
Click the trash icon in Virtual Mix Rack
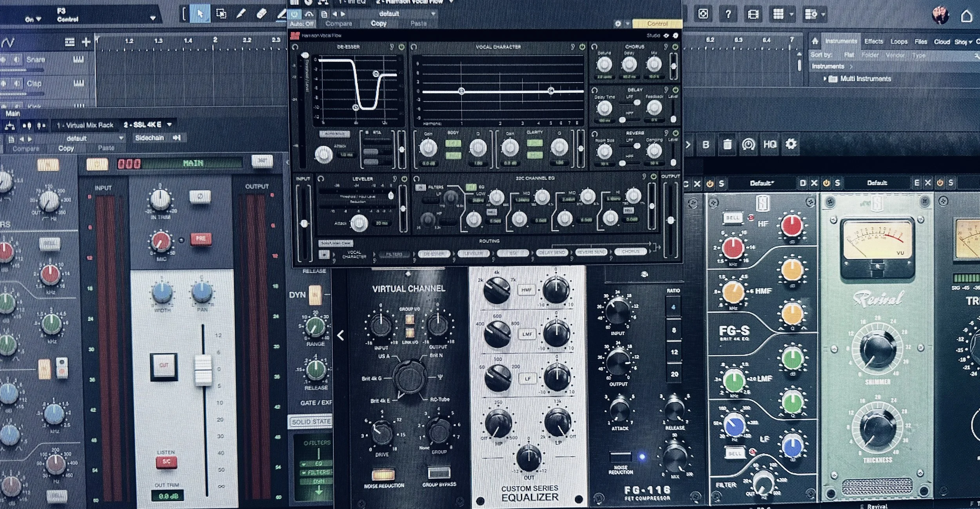pyautogui.click(x=727, y=145)
